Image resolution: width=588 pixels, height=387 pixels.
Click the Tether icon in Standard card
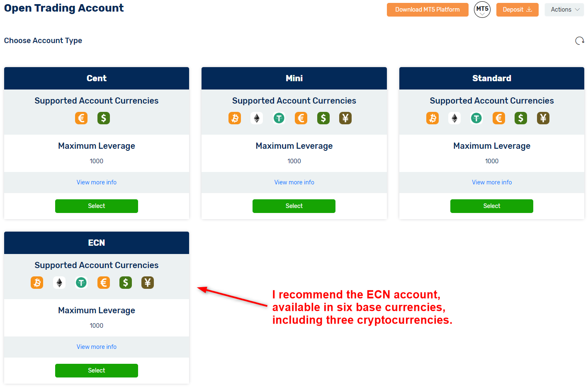coord(476,118)
